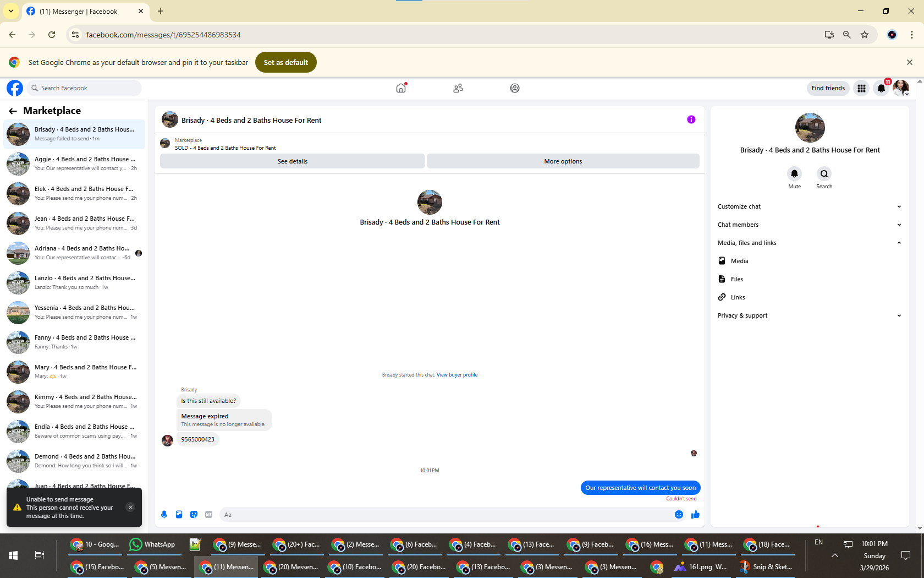Open the emoji picker
Image resolution: width=924 pixels, height=578 pixels.
click(x=679, y=515)
